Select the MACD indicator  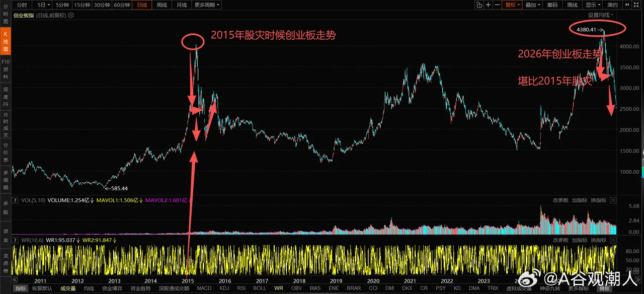204,288
